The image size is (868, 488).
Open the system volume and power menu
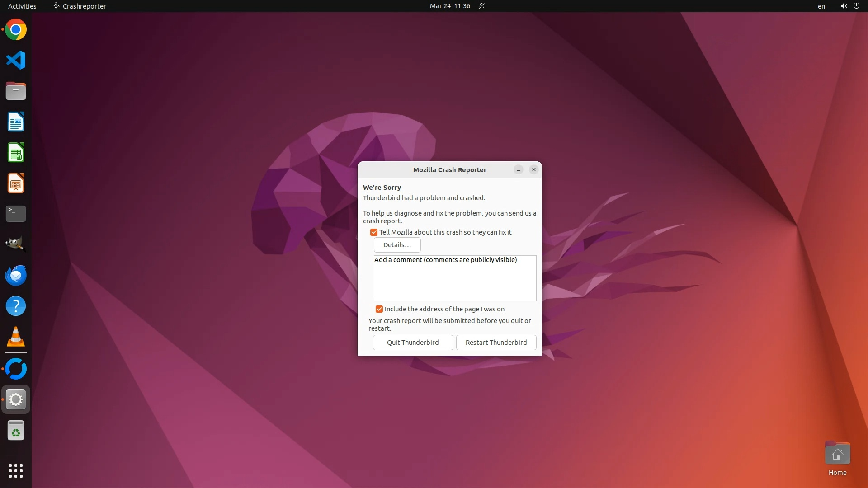849,6
